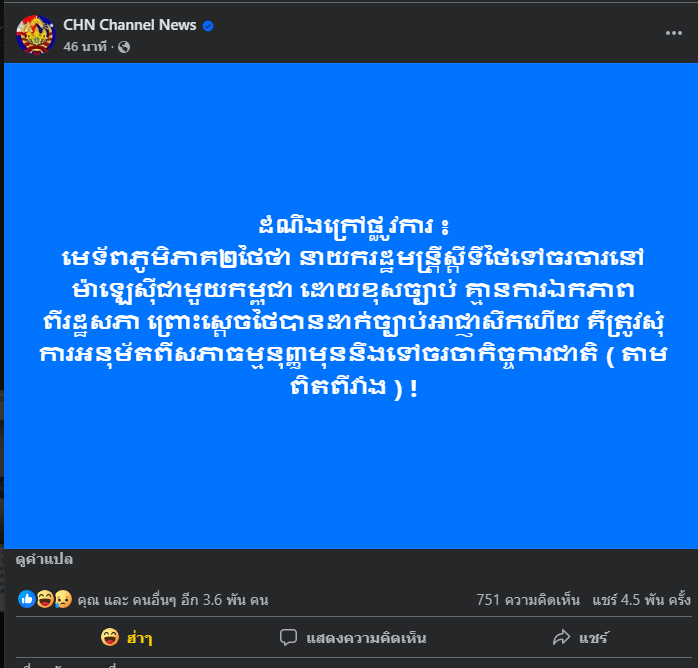698x668 pixels.
Task: Click the Sad crying reaction icon
Action: pos(63,599)
